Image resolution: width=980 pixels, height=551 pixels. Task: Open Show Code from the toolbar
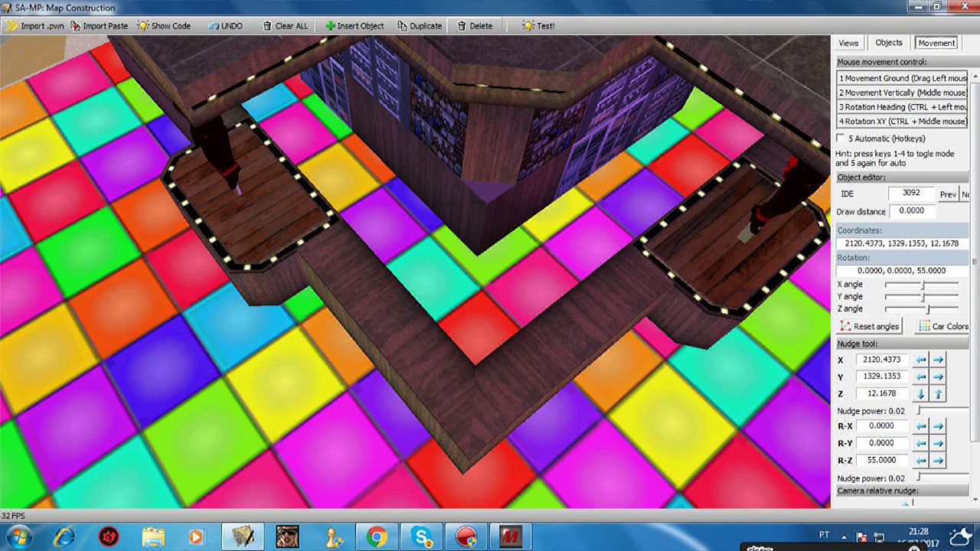point(164,25)
